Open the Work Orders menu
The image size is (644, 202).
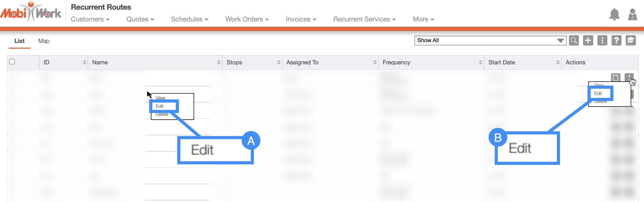(x=247, y=19)
